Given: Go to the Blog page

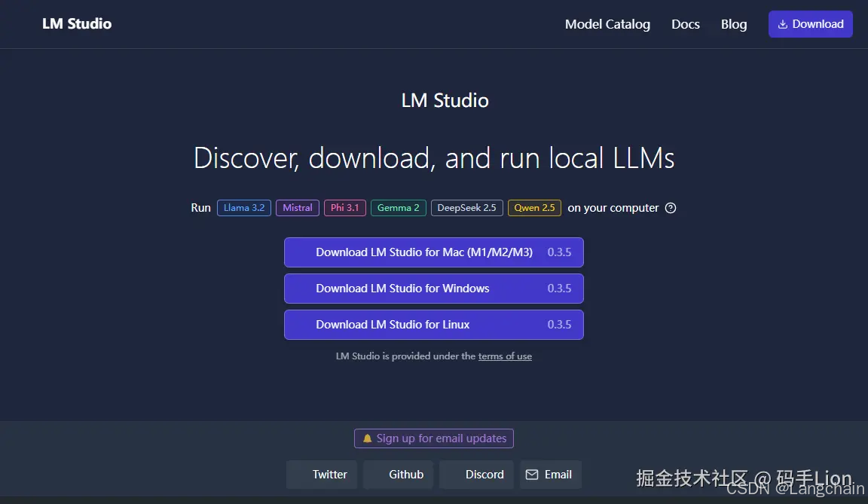Looking at the screenshot, I should coord(733,24).
